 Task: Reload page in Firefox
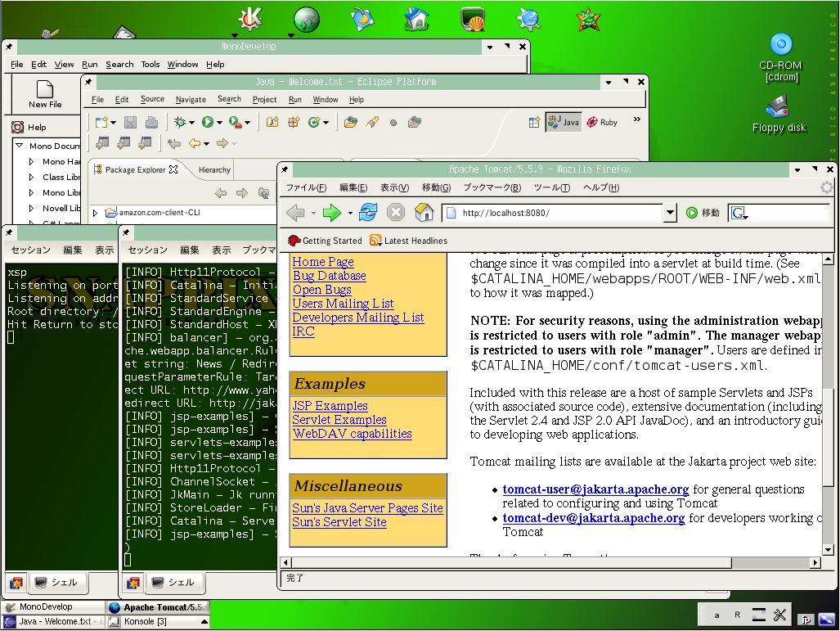point(368,212)
